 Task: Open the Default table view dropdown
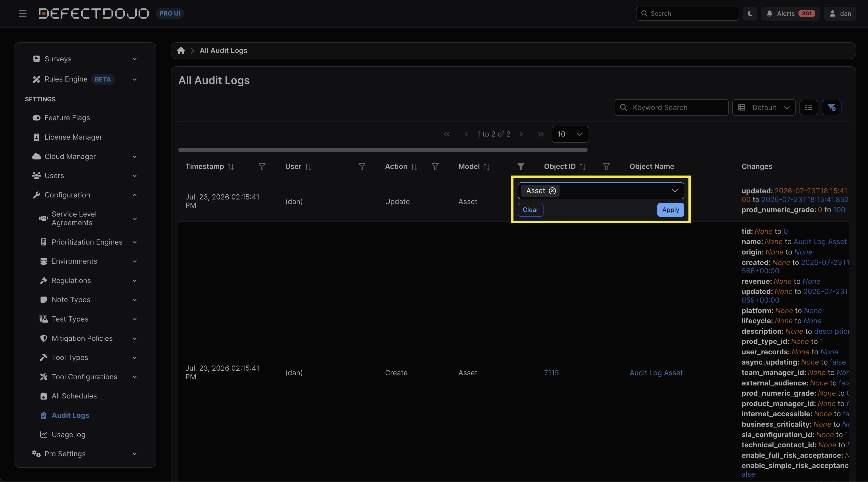pyautogui.click(x=764, y=108)
